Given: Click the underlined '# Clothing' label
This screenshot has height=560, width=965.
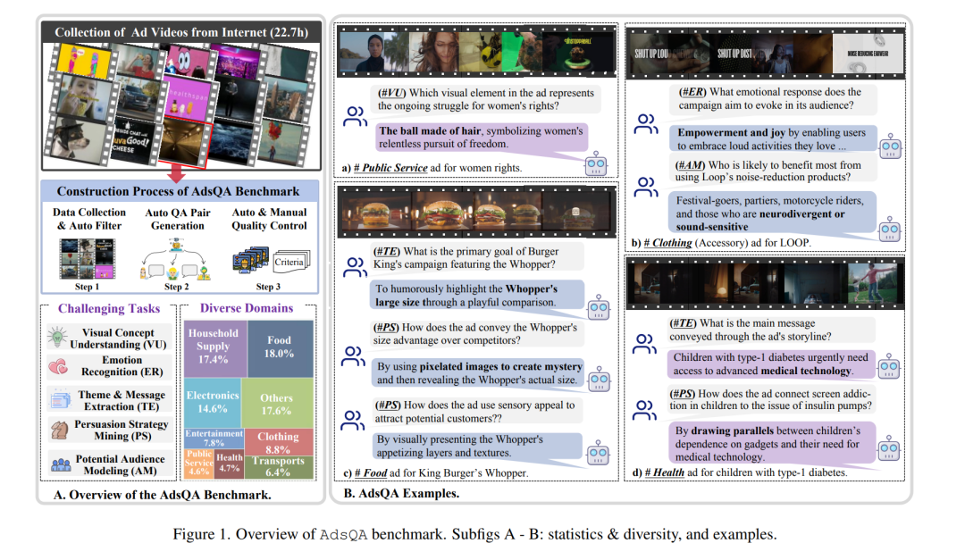Looking at the screenshot, I should (667, 243).
